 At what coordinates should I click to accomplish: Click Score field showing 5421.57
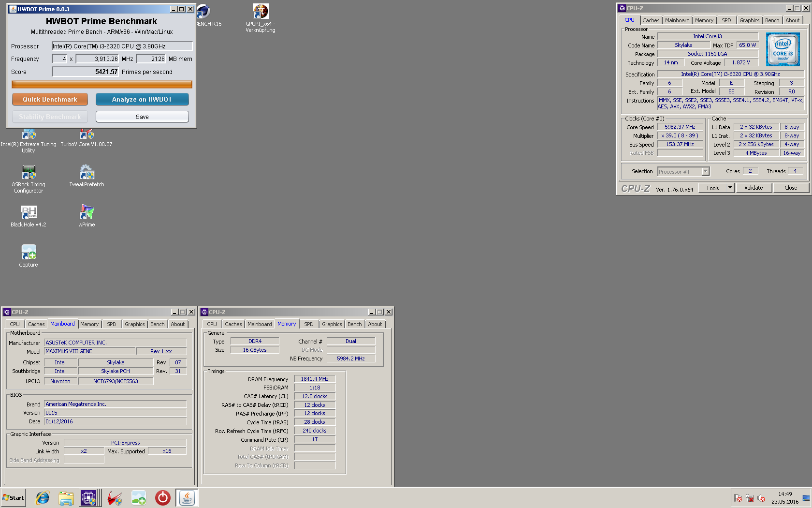click(86, 72)
